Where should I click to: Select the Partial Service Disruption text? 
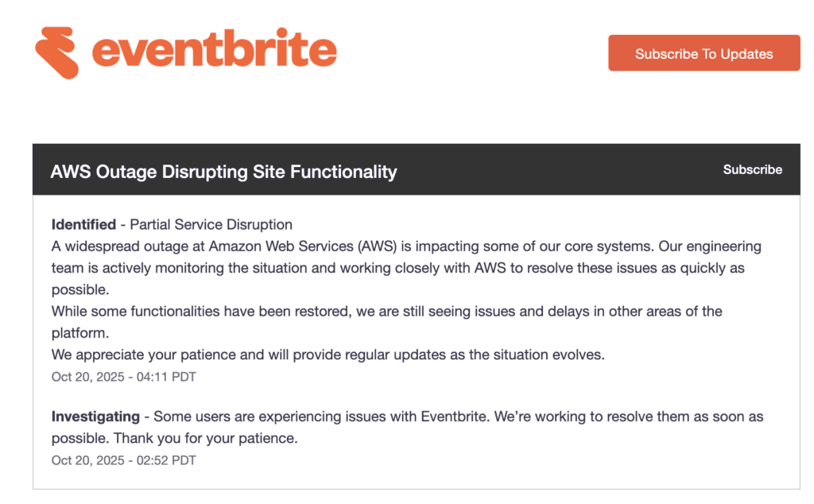(211, 225)
